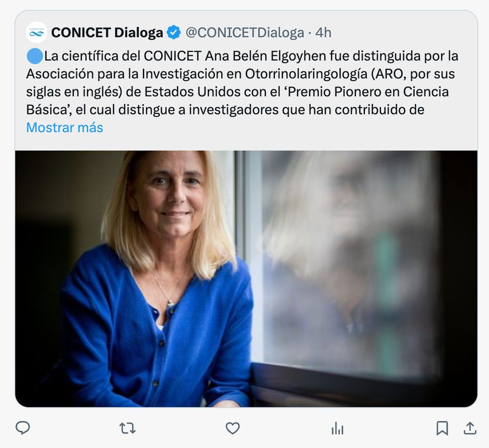489x448 pixels.
Task: Open the '4h' timestamp permalink
Action: 323,32
